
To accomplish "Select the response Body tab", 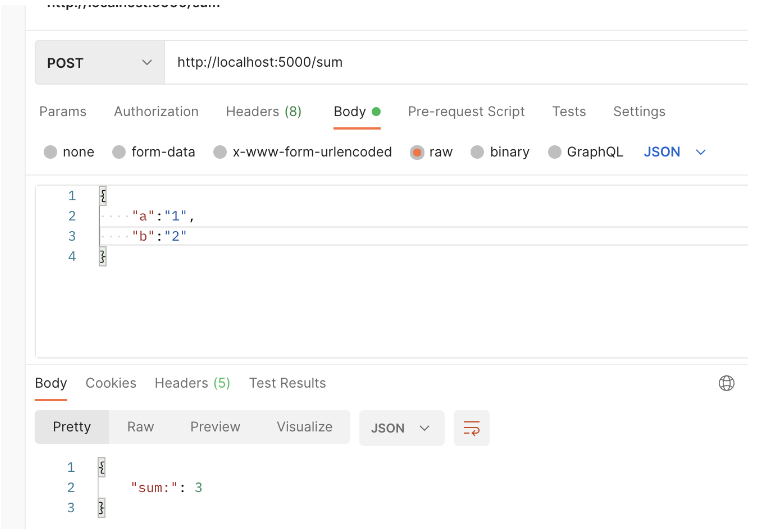I will click(51, 383).
